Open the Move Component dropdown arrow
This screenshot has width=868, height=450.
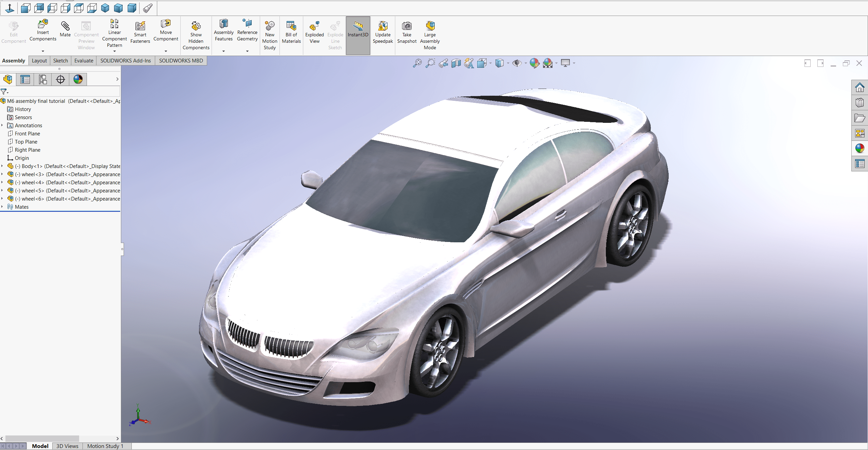pyautogui.click(x=166, y=51)
